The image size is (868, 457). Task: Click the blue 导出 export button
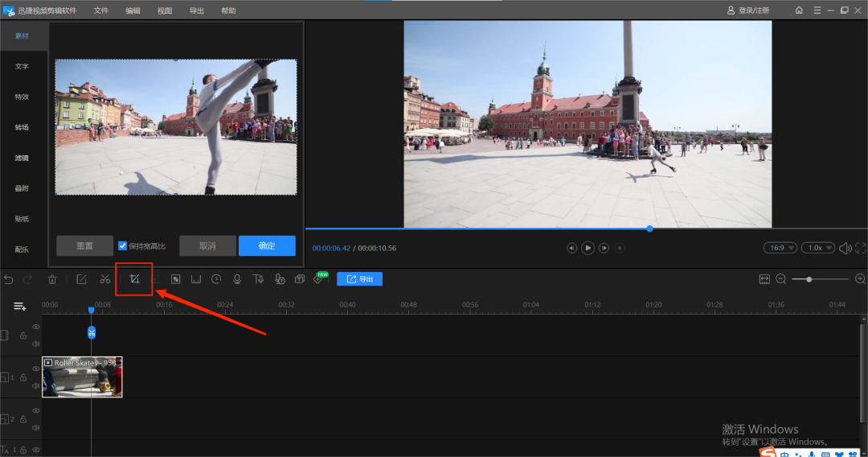359,279
